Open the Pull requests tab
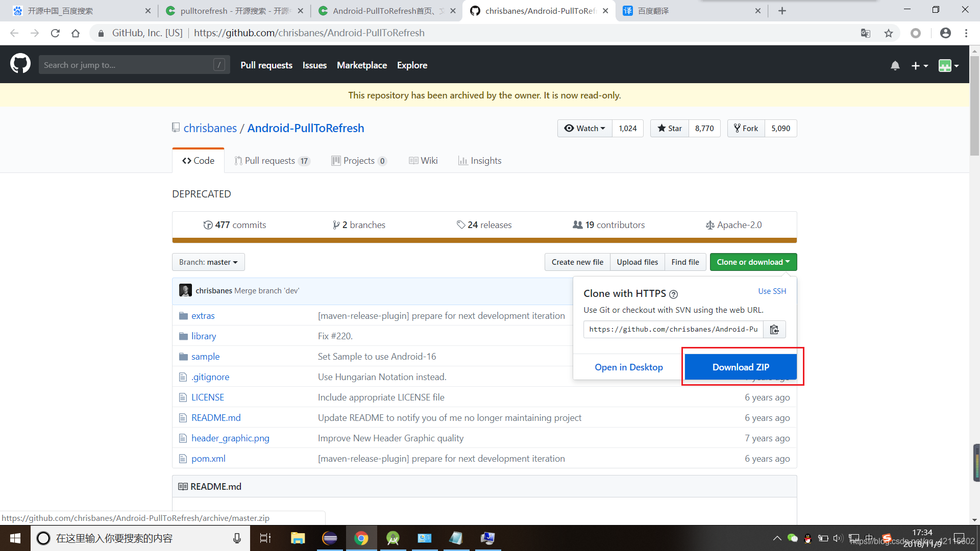The height and width of the screenshot is (551, 980). click(272, 161)
